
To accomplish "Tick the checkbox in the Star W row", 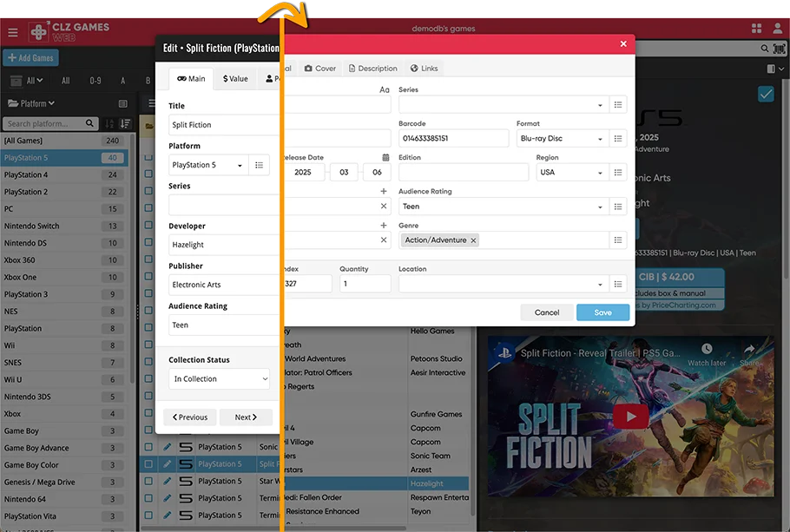I will click(x=148, y=481).
